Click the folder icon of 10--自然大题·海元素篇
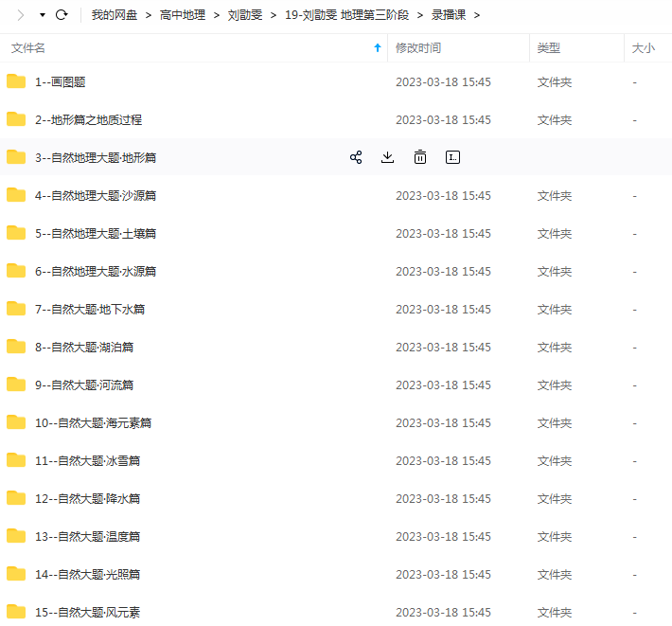The width and height of the screenshot is (672, 626). pyautogui.click(x=16, y=422)
